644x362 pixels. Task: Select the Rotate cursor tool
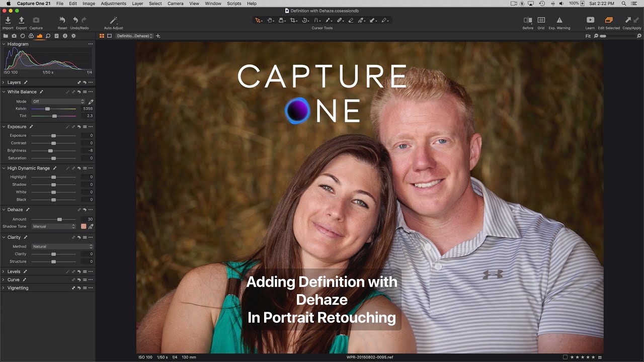(x=305, y=20)
